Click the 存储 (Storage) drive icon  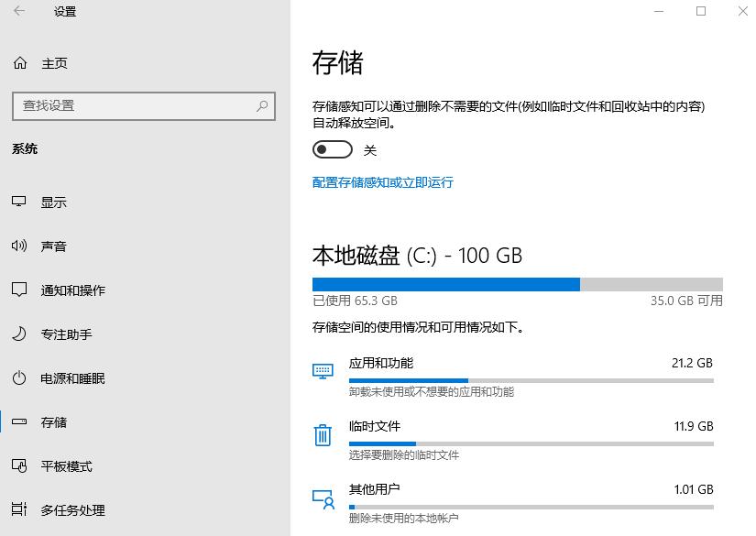pos(20,421)
